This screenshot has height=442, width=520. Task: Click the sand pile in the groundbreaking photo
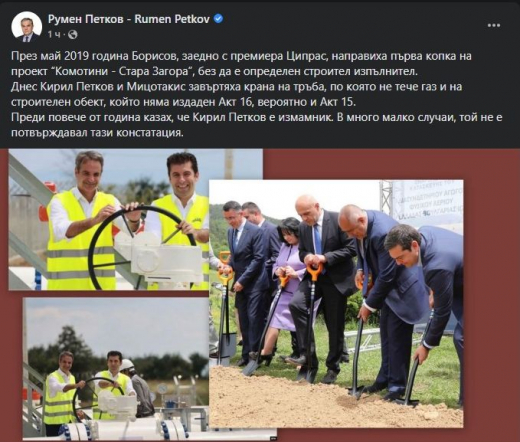[x=333, y=400]
